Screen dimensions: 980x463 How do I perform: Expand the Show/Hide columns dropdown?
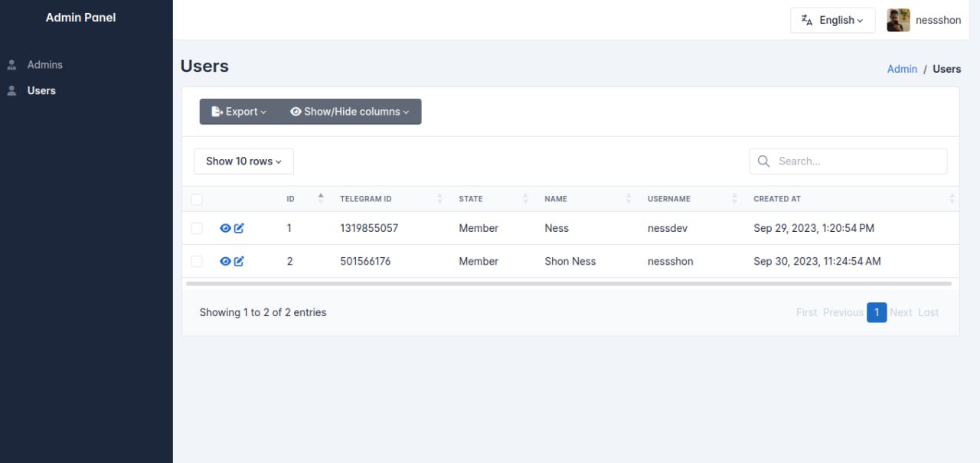tap(350, 111)
